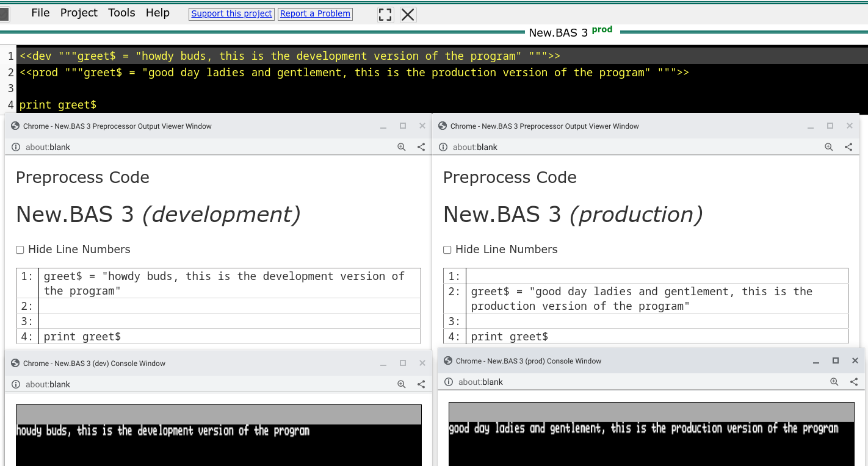Click print greet$ row in production output
Image resolution: width=868 pixels, height=466 pixels.
(x=657, y=336)
